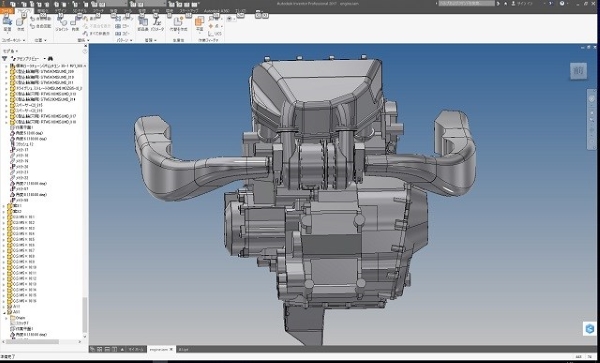
Task: Click the blue hexagon icon at viewport corner
Action: pyautogui.click(x=590, y=329)
